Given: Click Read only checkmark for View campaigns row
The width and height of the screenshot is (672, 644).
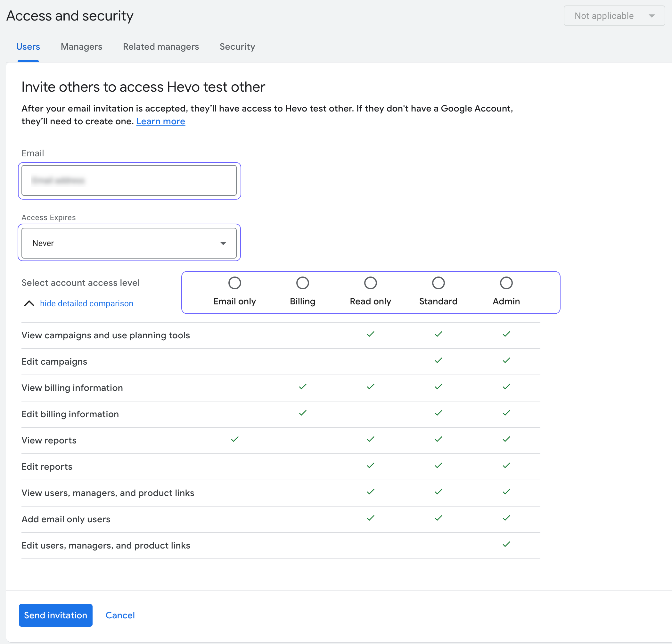Looking at the screenshot, I should (x=370, y=334).
